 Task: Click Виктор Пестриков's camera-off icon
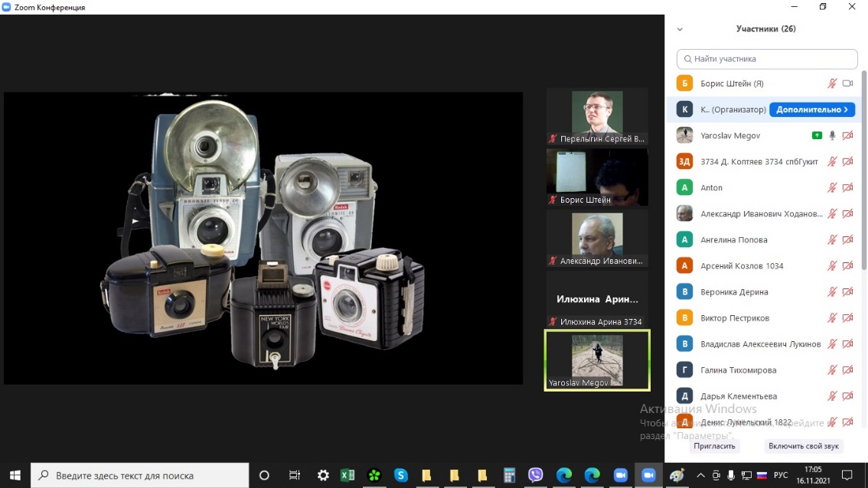(x=847, y=317)
